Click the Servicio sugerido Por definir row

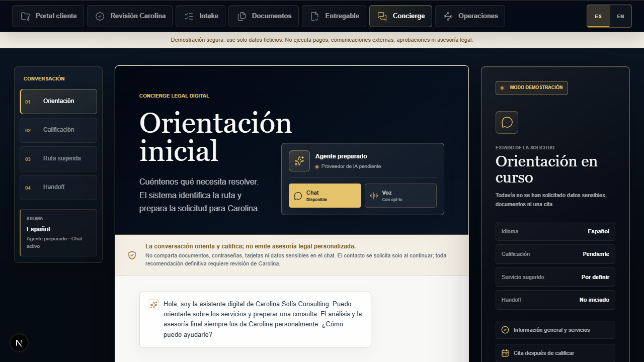pos(555,277)
